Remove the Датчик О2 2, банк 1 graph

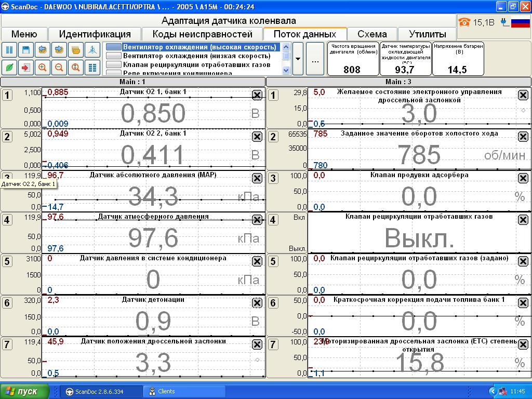(257, 137)
